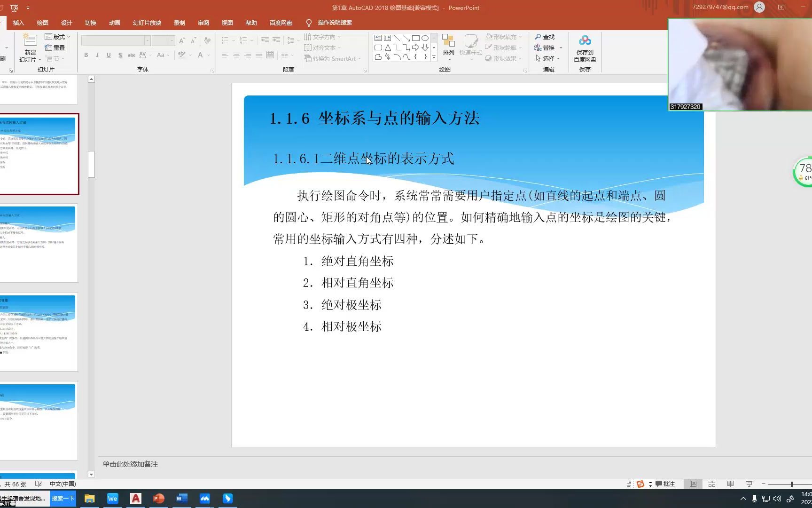The height and width of the screenshot is (508, 812).
Task: Click the Italic formatting icon
Action: [x=97, y=55]
